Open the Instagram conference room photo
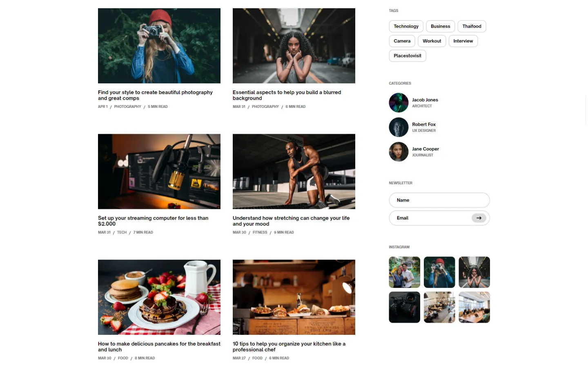Screen dimensions: 588x368 474,307
